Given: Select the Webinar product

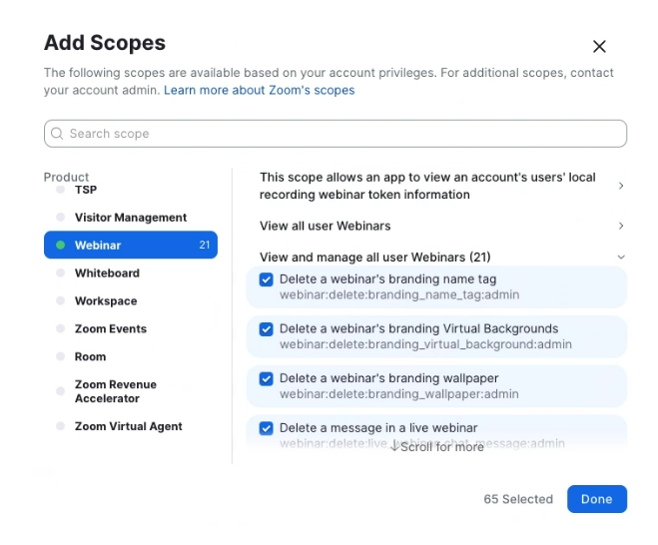Looking at the screenshot, I should [131, 245].
